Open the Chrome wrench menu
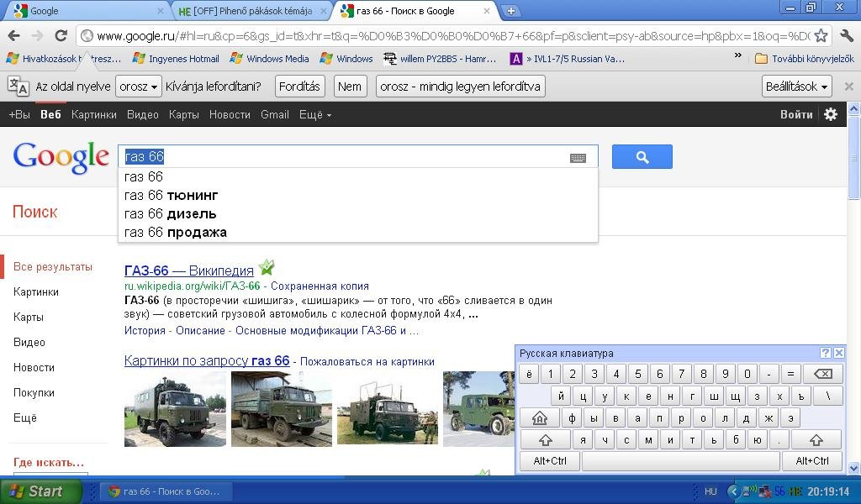The height and width of the screenshot is (504, 861). click(x=846, y=36)
